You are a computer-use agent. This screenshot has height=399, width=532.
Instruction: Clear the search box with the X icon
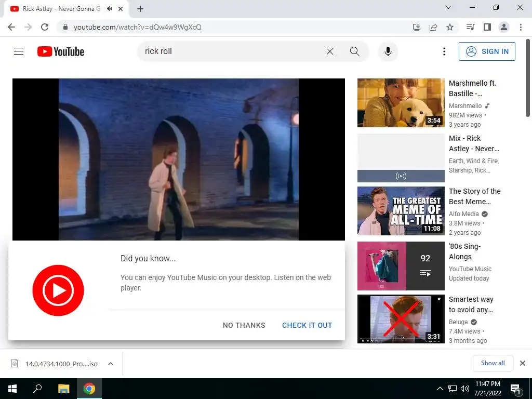(x=330, y=51)
